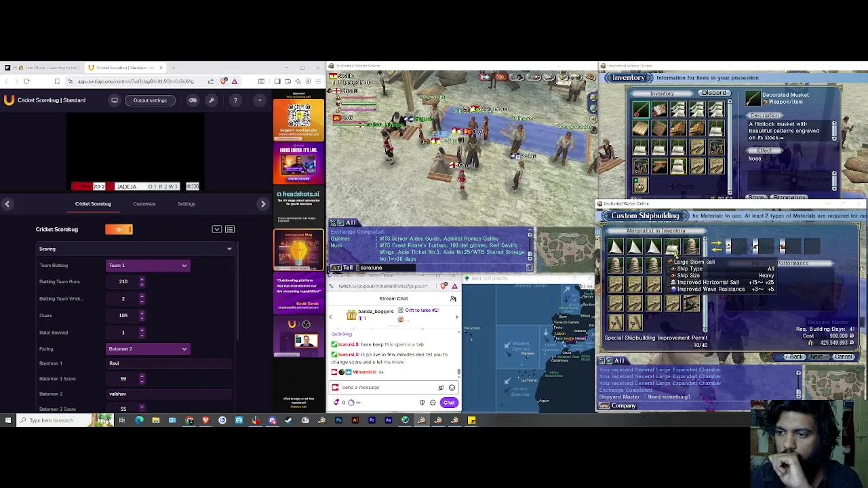Select Decorated Musket first inventory slot
Screen dimensions: 868x488
click(x=640, y=110)
